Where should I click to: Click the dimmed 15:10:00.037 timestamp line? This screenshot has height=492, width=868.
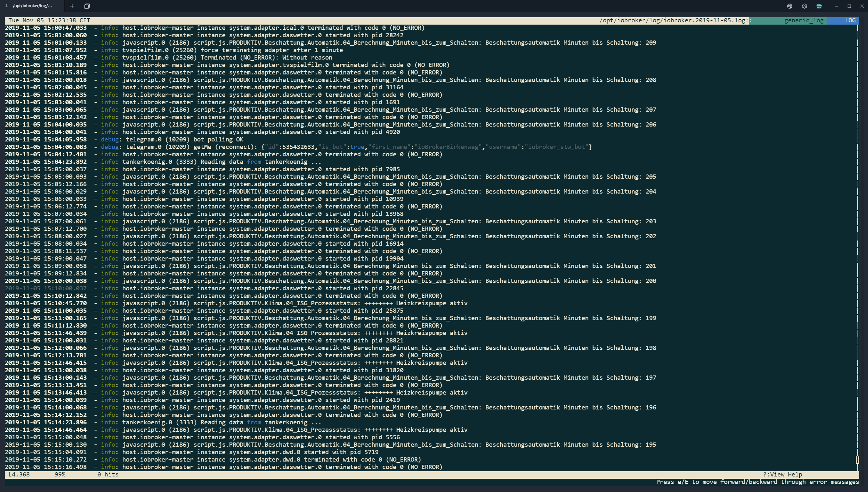pyautogui.click(x=46, y=288)
